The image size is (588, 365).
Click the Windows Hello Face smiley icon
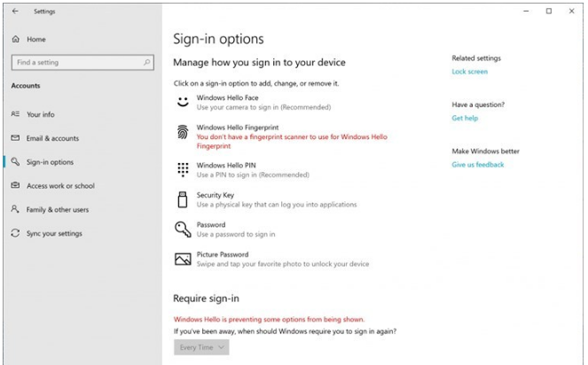click(182, 102)
